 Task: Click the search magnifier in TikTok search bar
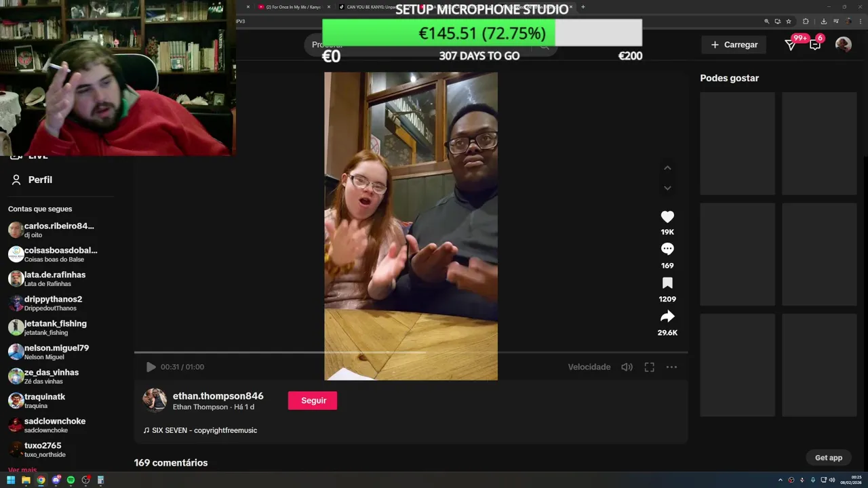point(545,46)
